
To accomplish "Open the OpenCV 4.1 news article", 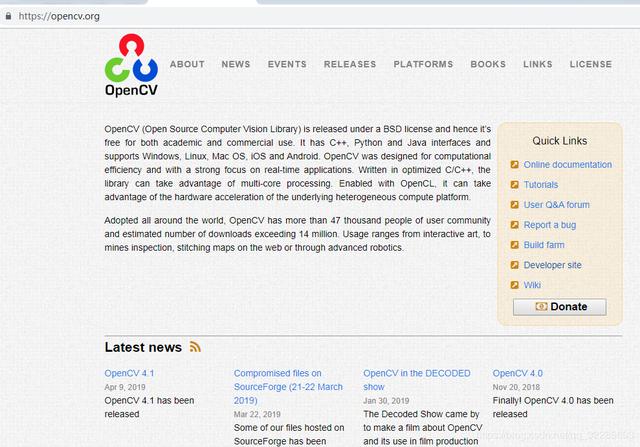I will pos(129,373).
